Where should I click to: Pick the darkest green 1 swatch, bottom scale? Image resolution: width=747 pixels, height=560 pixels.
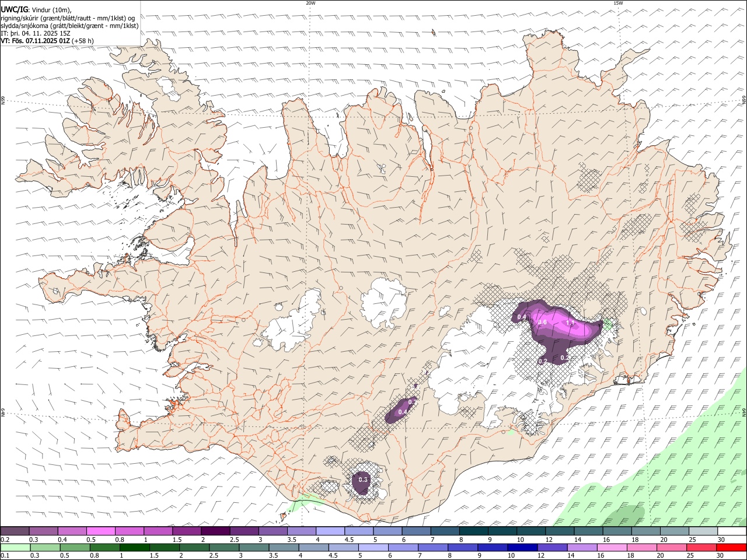coord(134,548)
